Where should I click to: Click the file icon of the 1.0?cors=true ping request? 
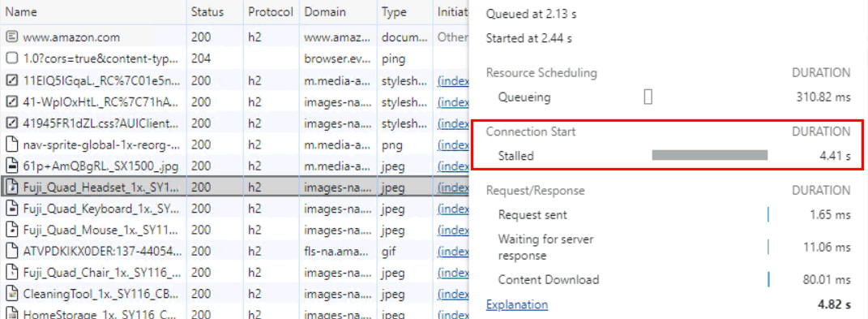pos(11,58)
